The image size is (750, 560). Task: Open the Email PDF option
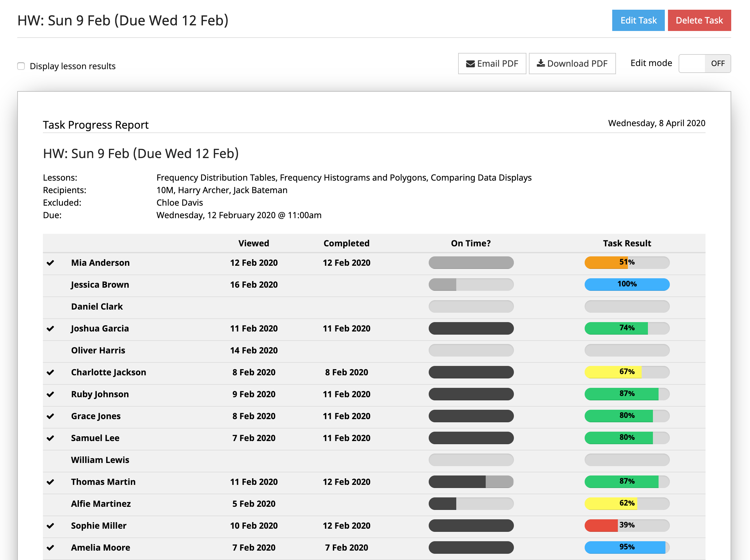click(x=492, y=64)
